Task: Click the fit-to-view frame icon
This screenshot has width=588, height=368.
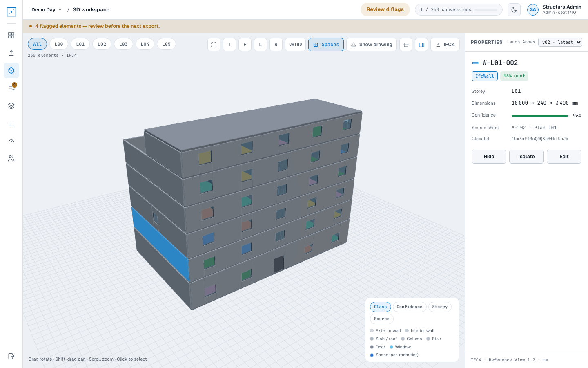Action: 214,45
